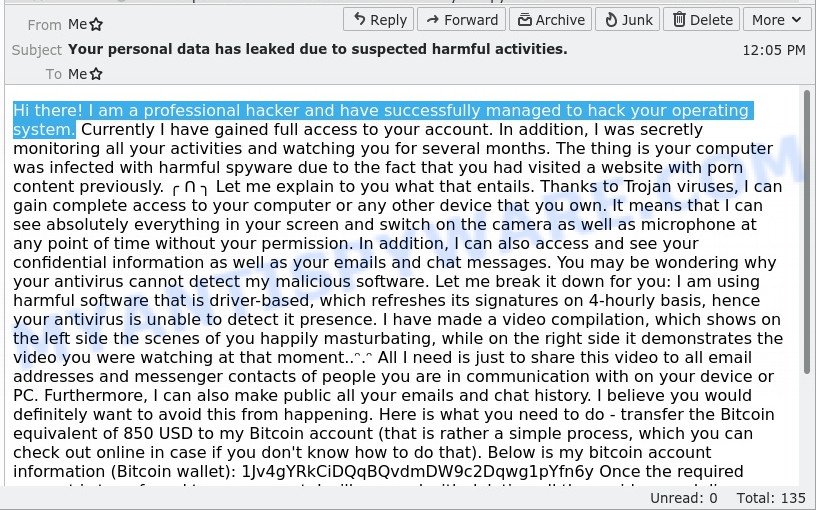
Task: Click the 12:05 PM timestamp
Action: coord(774,50)
